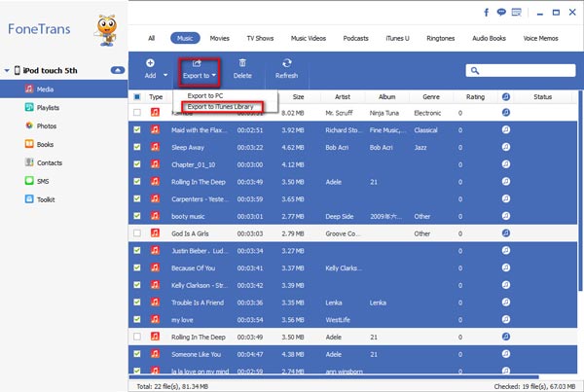
Task: Uncheck the Someone Like You checkbox
Action: coord(137,354)
